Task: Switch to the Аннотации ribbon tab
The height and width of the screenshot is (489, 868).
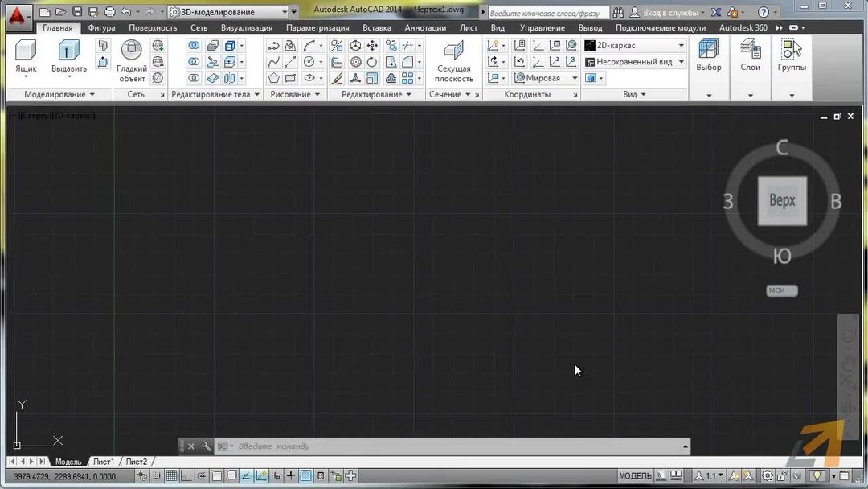Action: 425,27
